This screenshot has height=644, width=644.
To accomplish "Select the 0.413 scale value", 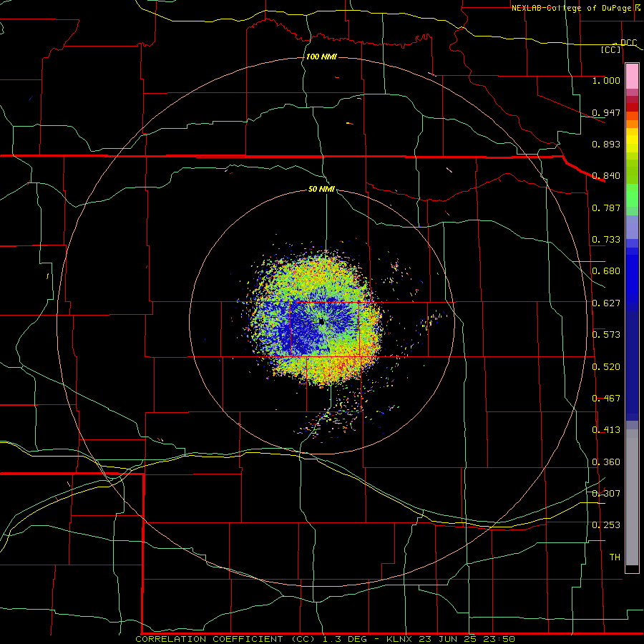I will (606, 430).
